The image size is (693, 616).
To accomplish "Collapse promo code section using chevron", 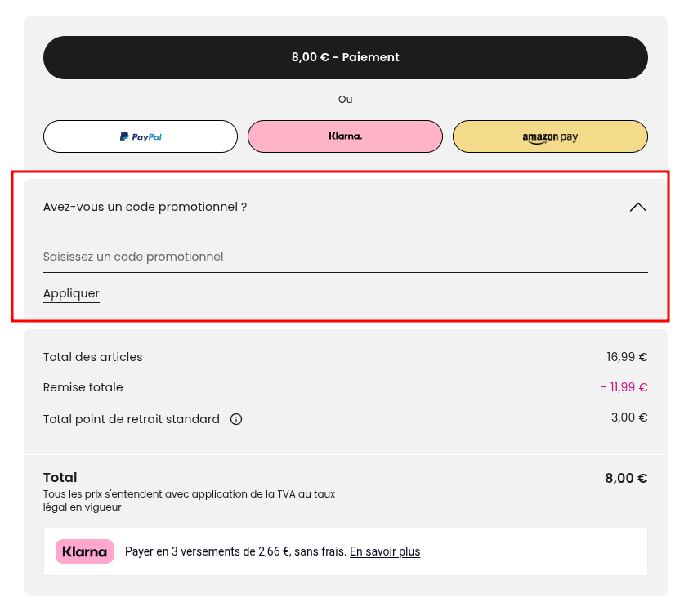I will pyautogui.click(x=637, y=208).
